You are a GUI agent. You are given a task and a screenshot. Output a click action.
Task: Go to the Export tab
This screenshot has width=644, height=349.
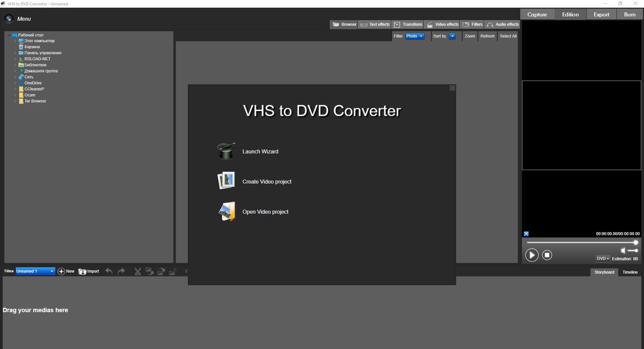point(602,14)
